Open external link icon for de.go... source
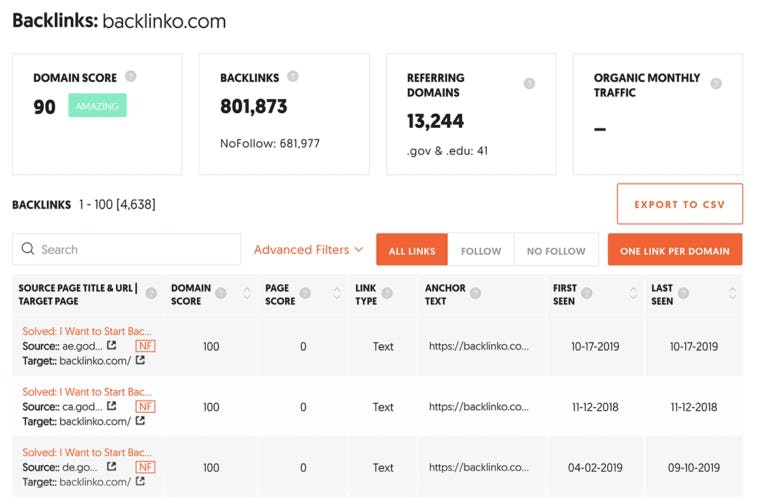Screen dimensions: 759x497 [x=112, y=467]
